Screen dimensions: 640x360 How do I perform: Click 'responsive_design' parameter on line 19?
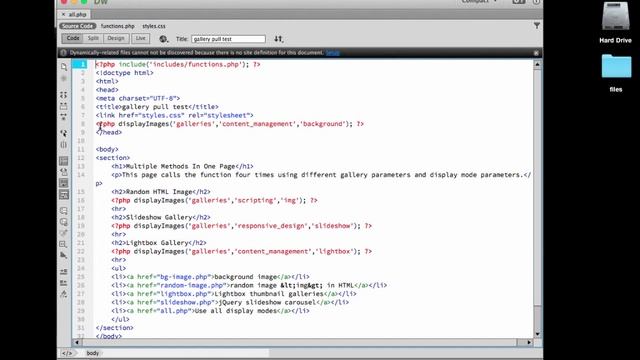click(x=271, y=226)
